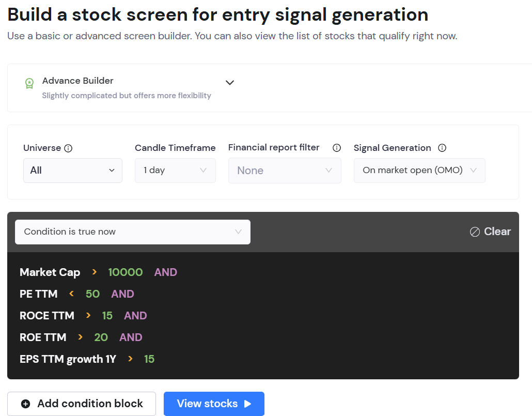Open the Candle Timeframe dropdown

(x=175, y=171)
